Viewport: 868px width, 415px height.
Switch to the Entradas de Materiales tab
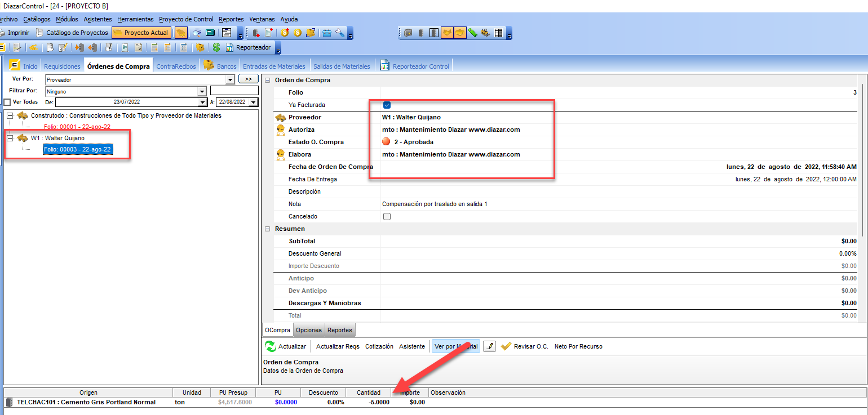274,66
